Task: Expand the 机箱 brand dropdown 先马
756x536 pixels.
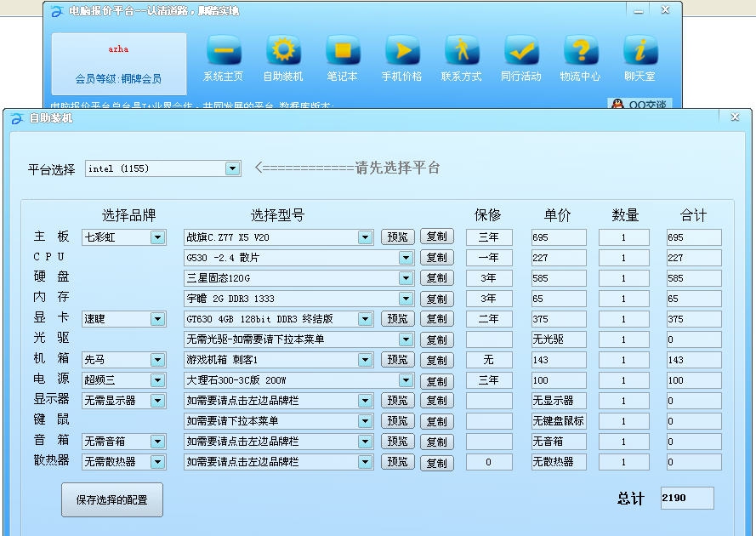Action: point(157,360)
